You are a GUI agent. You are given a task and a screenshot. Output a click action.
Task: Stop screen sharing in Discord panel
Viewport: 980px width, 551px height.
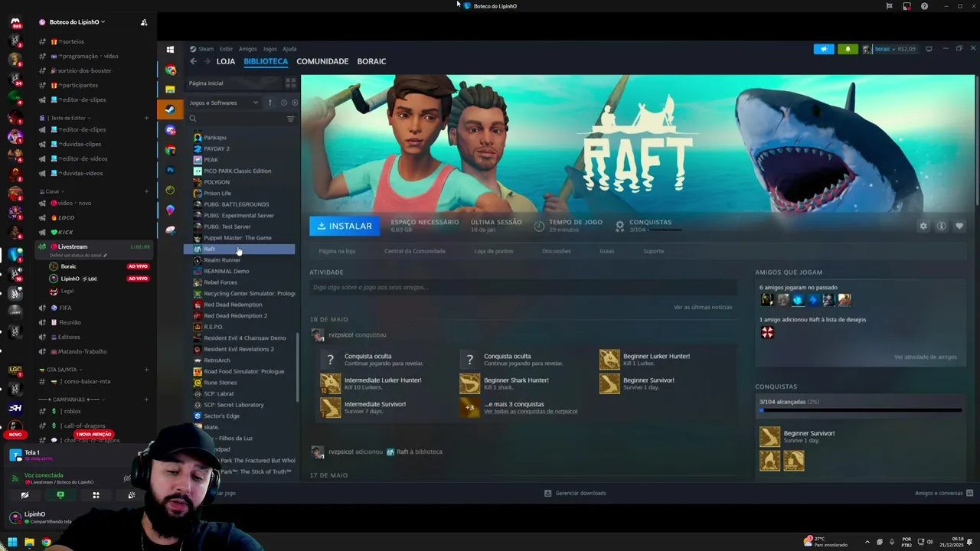coord(60,495)
